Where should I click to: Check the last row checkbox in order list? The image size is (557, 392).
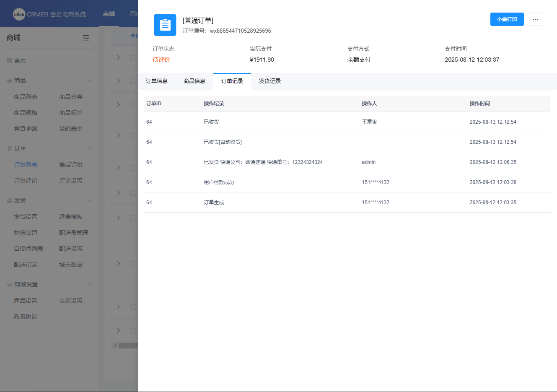133,330
